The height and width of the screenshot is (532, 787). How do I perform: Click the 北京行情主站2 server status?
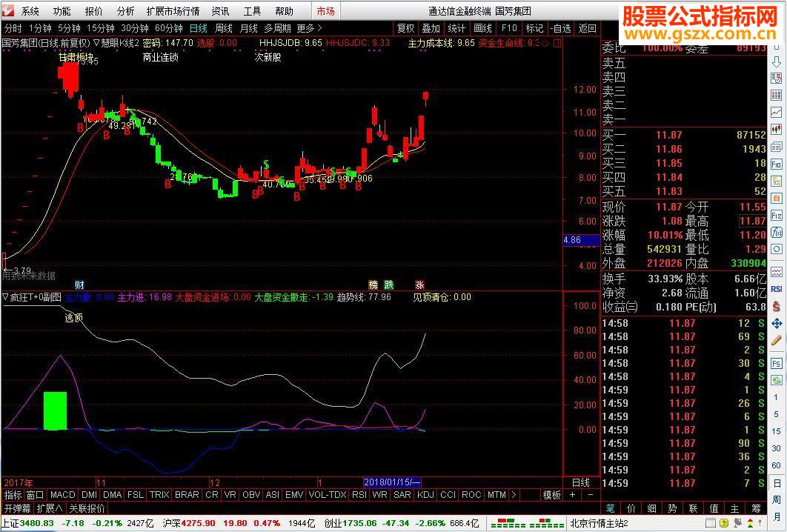[600, 523]
